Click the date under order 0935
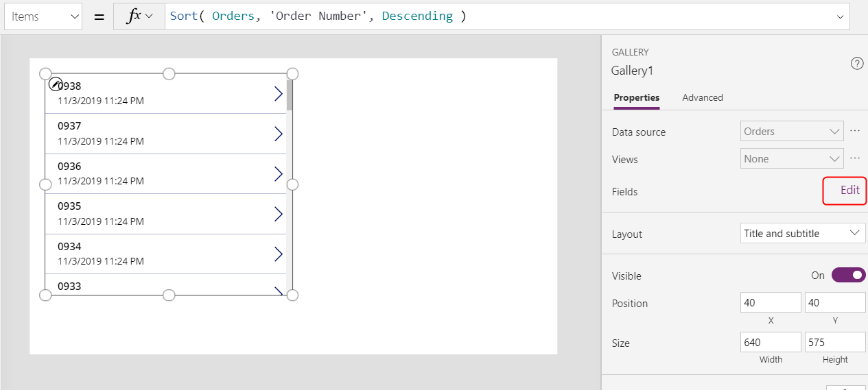868x390 pixels. coord(101,221)
